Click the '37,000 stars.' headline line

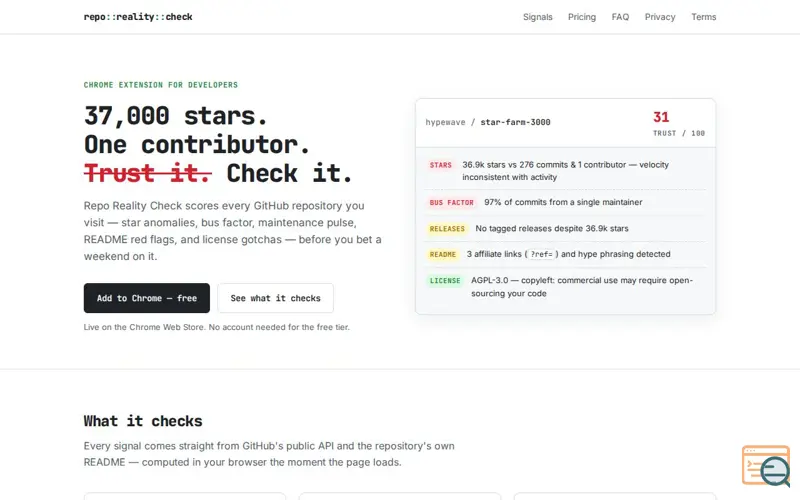click(x=176, y=116)
